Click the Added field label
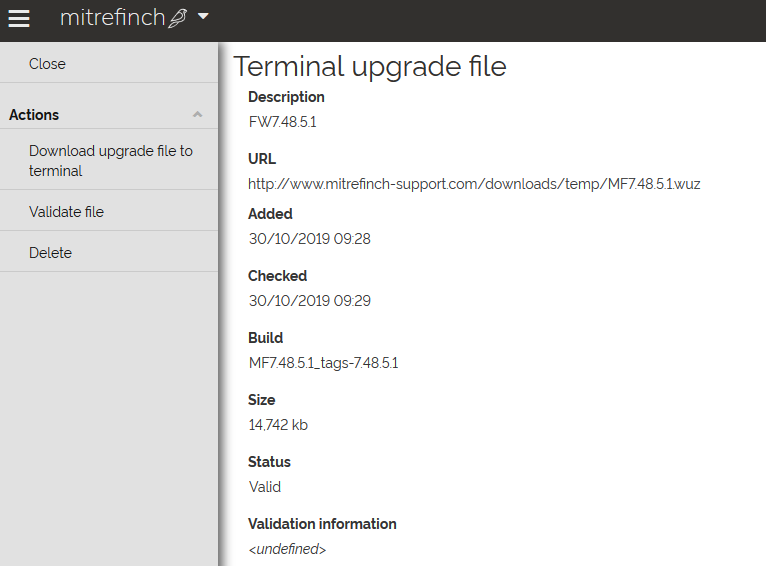766x566 pixels. (x=270, y=213)
